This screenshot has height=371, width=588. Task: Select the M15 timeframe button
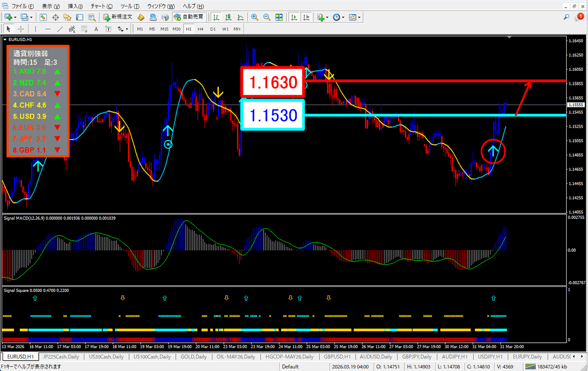pyautogui.click(x=164, y=29)
